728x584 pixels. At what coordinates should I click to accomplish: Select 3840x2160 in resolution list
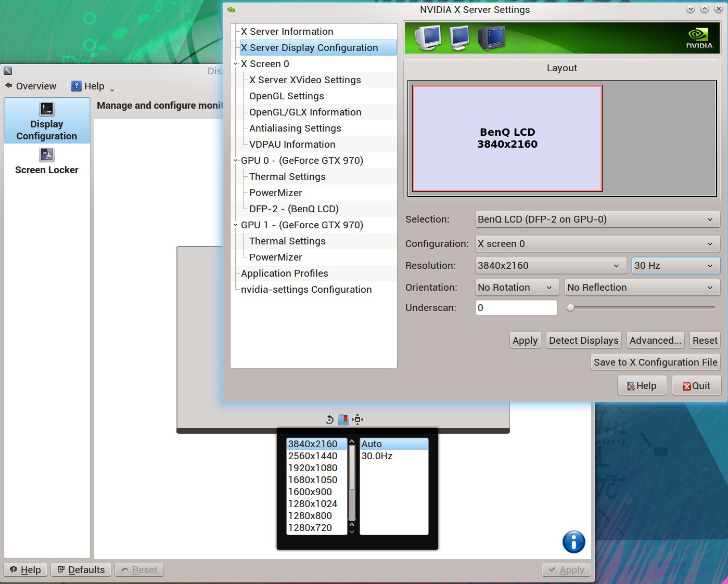[x=316, y=444]
